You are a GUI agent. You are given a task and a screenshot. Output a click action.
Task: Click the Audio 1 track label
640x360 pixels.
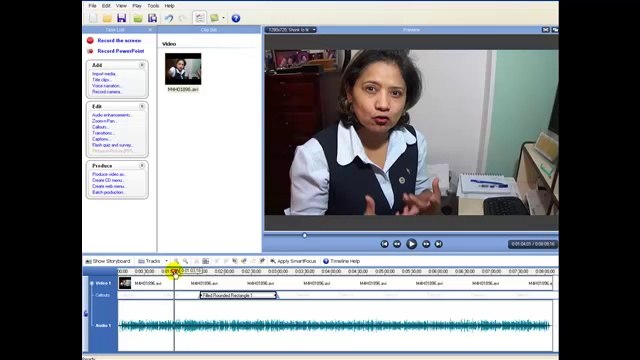pyautogui.click(x=103, y=325)
